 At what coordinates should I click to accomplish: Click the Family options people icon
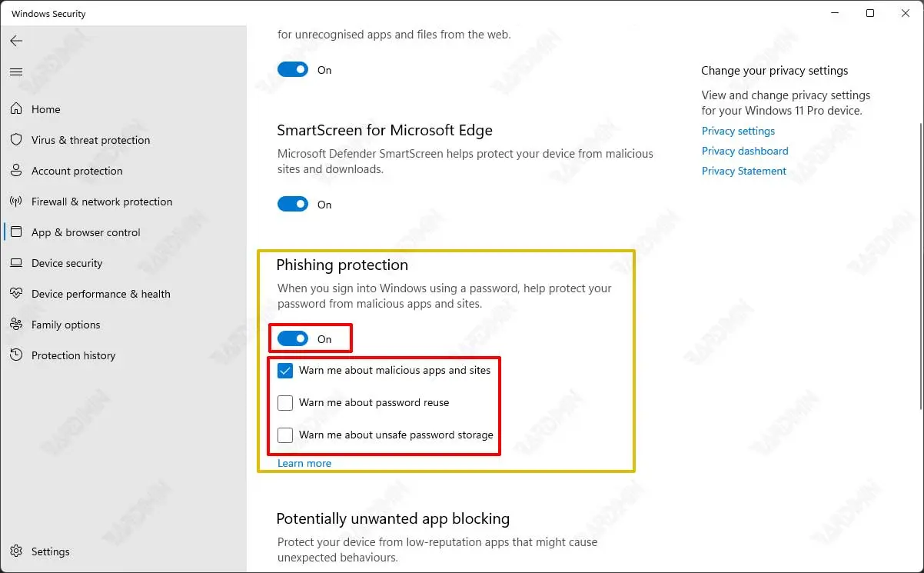coord(16,325)
